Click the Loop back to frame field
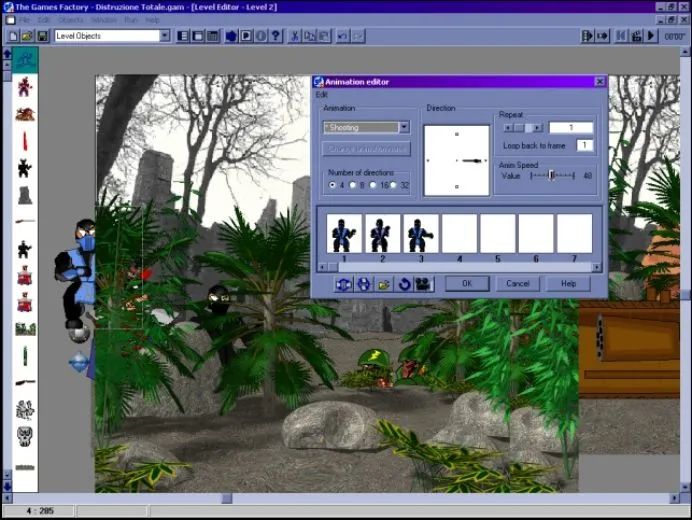The height and width of the screenshot is (520, 692). [x=585, y=145]
